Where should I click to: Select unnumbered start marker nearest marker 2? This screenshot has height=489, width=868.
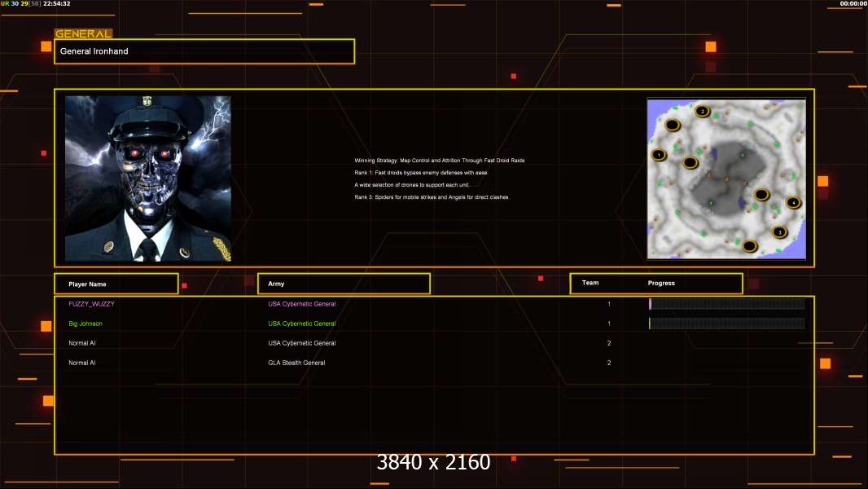pyautogui.click(x=673, y=126)
